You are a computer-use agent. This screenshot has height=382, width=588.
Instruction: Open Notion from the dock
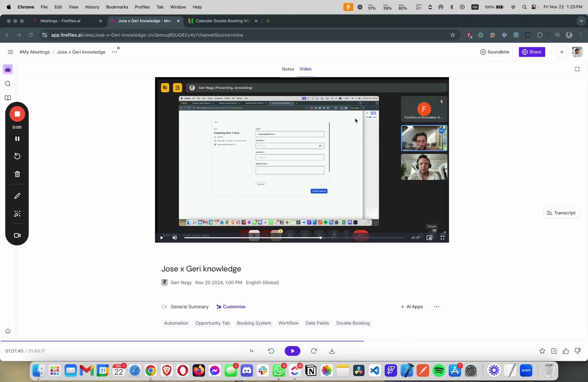point(311,370)
